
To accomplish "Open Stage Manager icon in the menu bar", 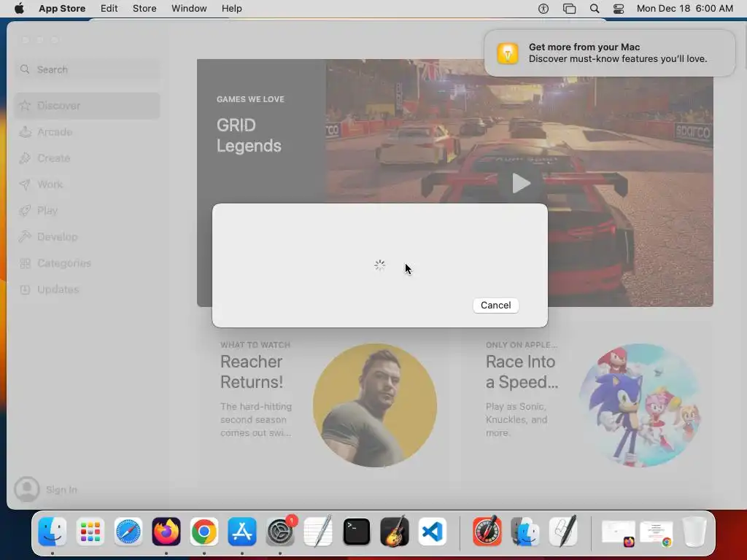I will 569,9.
